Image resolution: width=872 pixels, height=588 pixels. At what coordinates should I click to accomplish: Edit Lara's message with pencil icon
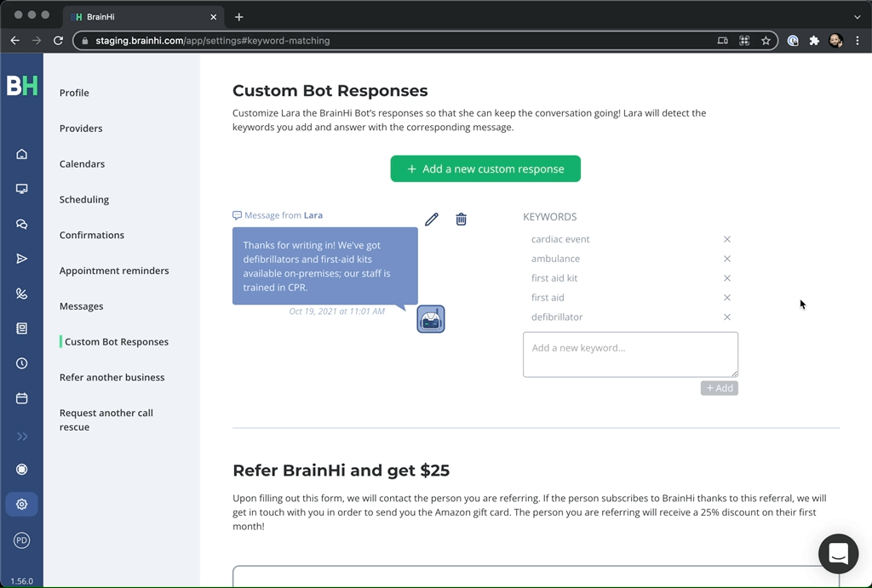pyautogui.click(x=432, y=219)
